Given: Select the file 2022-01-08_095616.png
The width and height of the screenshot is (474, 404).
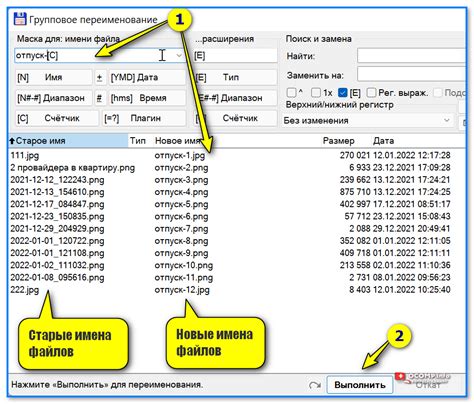Looking at the screenshot, I should click(x=57, y=278).
